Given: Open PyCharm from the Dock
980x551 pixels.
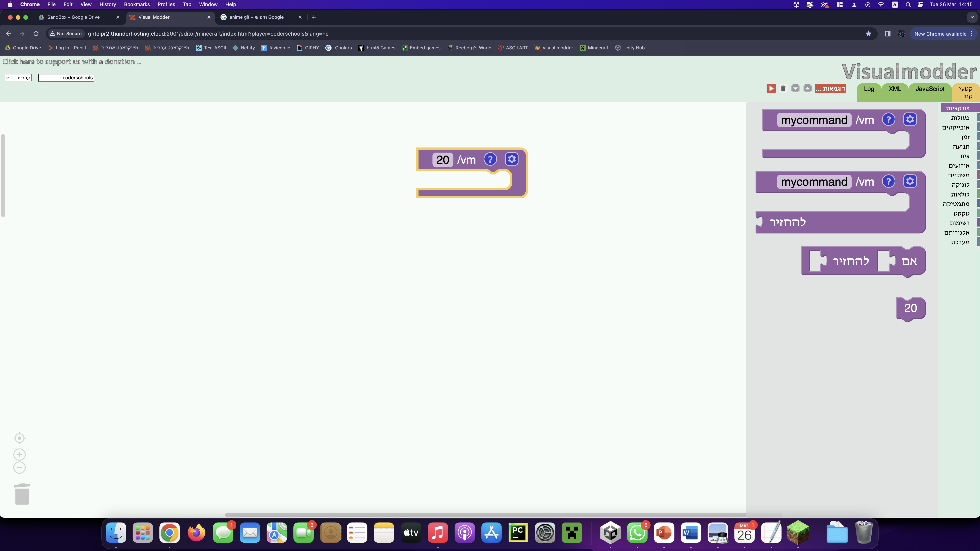Looking at the screenshot, I should point(518,533).
